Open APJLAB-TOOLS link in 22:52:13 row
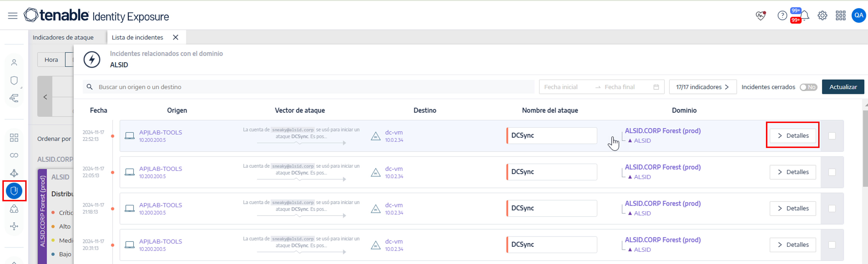The width and height of the screenshot is (868, 264). tap(160, 132)
